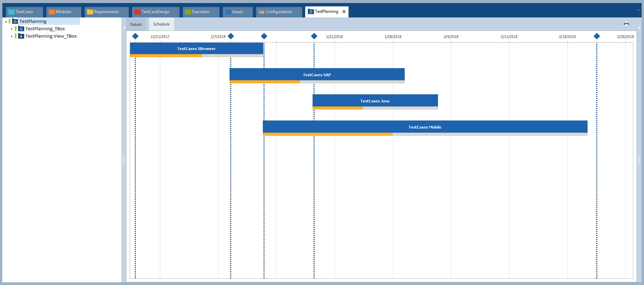Click the progress bar under TestCases Mobile

(x=425, y=134)
